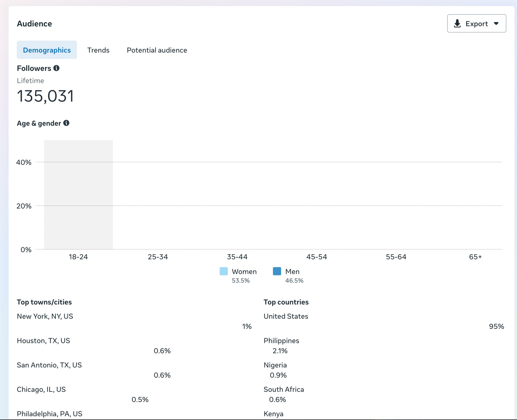Open the Potential audience tab
517x420 pixels.
(157, 50)
